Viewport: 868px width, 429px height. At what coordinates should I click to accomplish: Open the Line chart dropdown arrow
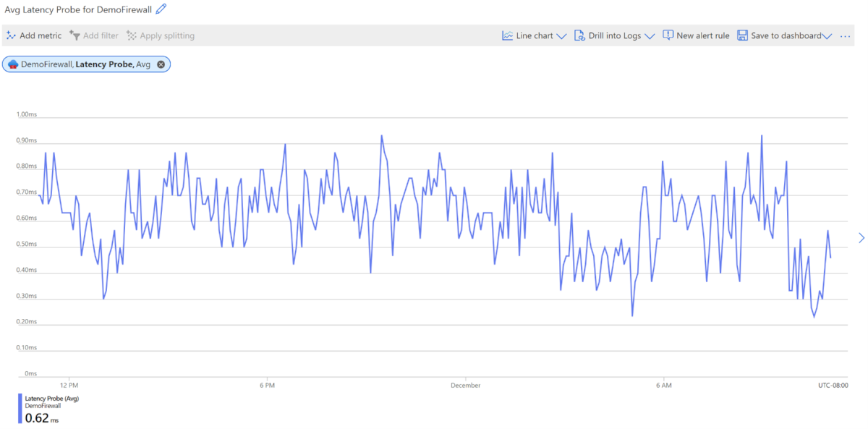(562, 35)
